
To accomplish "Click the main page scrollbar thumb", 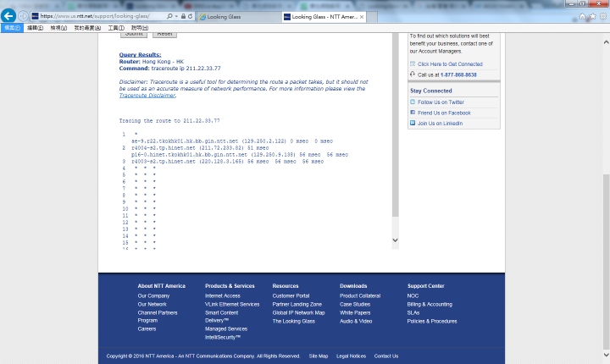I will 606,262.
